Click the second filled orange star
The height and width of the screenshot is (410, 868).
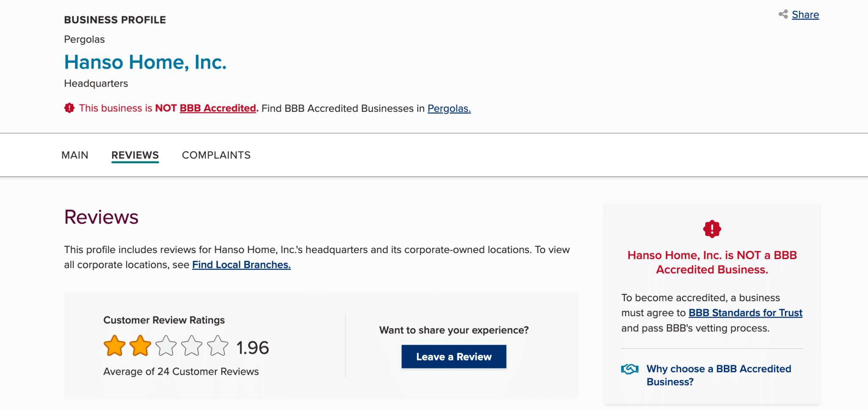(x=140, y=346)
